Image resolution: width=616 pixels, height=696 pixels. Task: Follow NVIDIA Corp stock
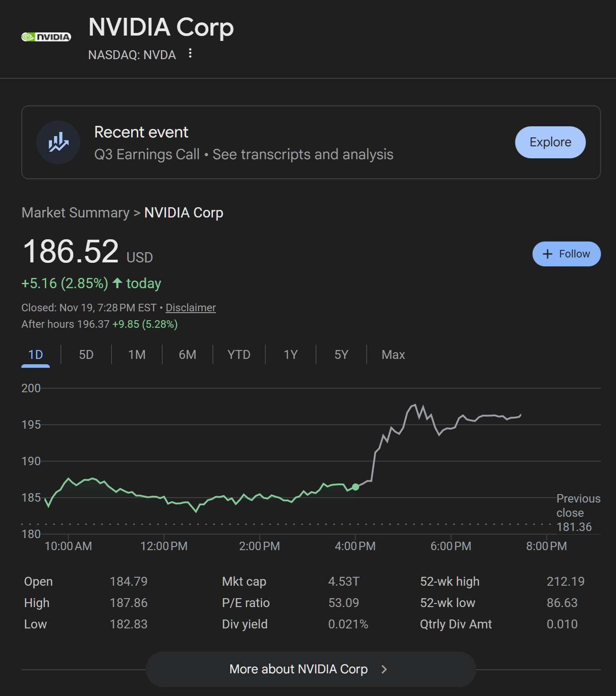coord(567,254)
